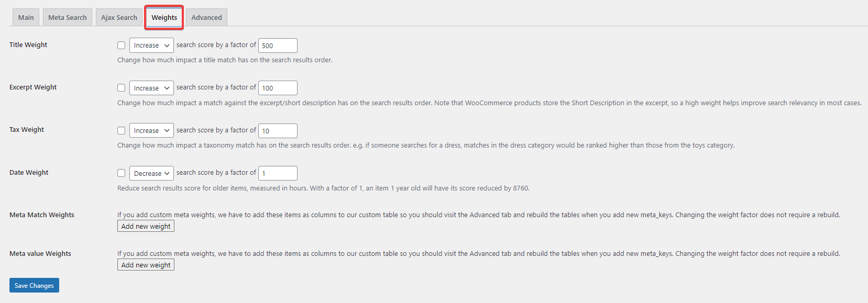Enable the Title Weight checkbox

(122, 46)
